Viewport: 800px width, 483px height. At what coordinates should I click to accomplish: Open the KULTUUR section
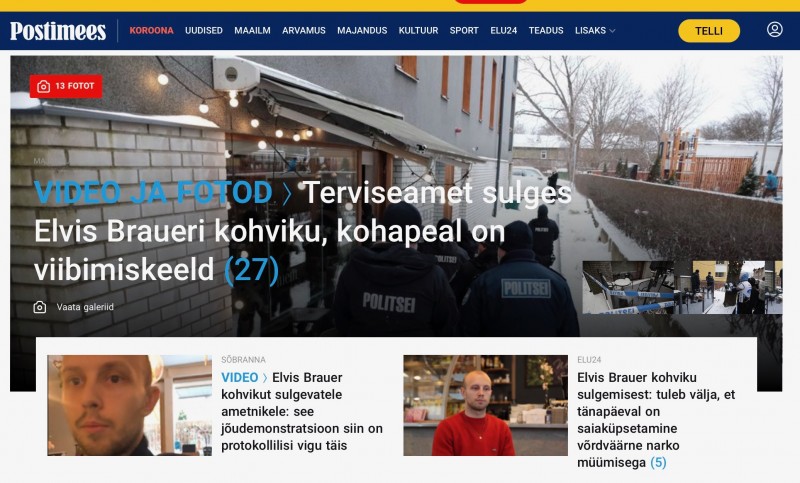(x=418, y=31)
